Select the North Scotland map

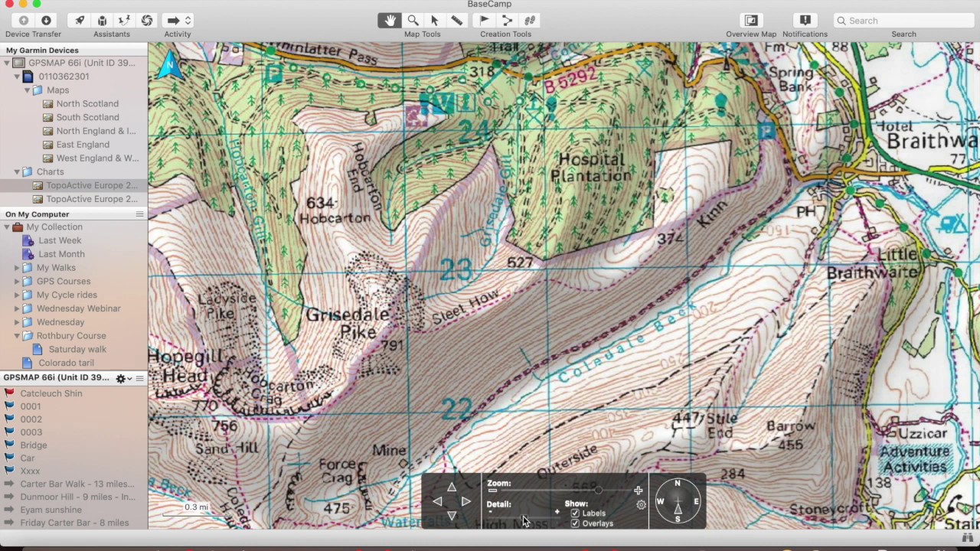tap(87, 103)
